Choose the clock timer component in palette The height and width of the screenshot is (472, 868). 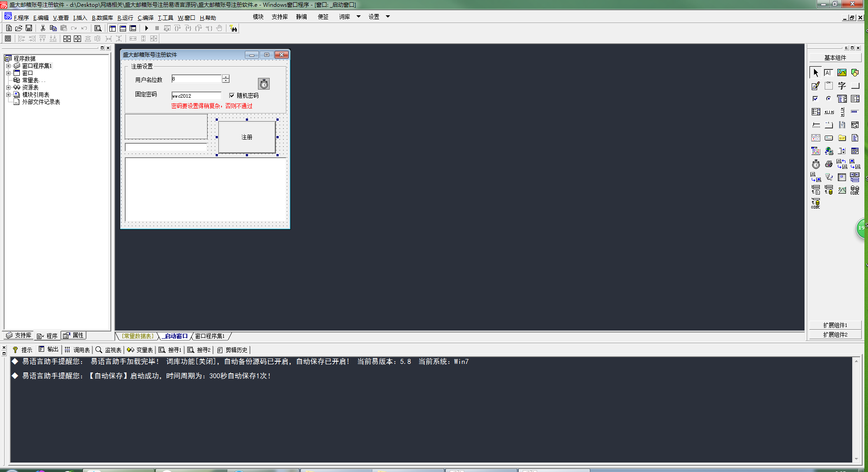coord(816,164)
